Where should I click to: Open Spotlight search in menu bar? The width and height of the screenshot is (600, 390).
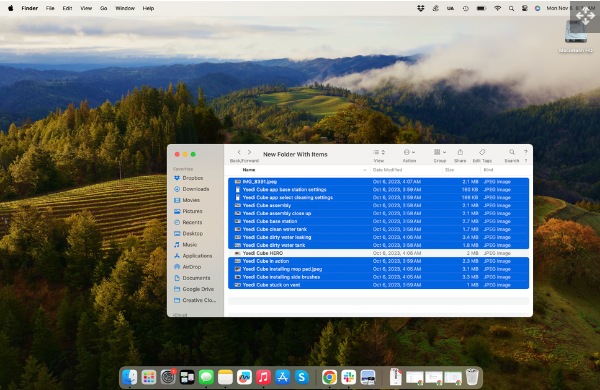point(511,8)
